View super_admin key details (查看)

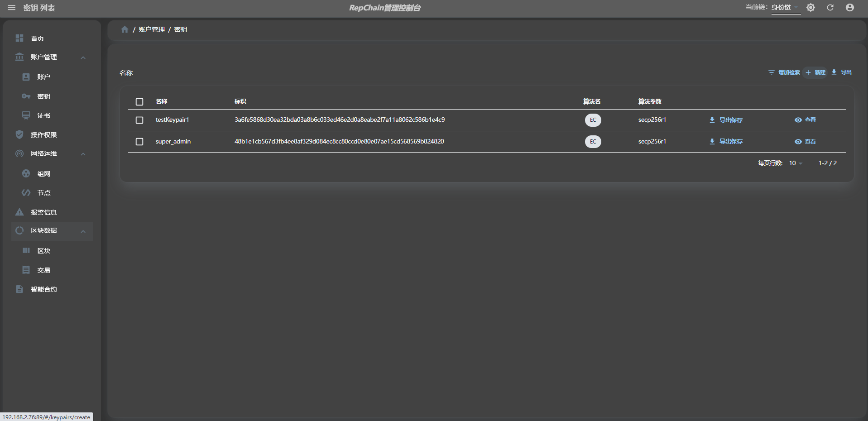click(x=805, y=142)
